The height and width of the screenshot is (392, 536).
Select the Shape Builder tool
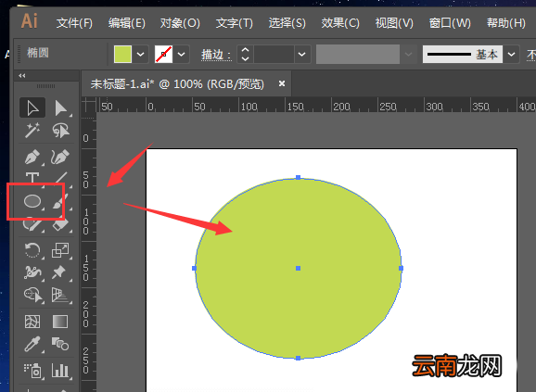point(32,295)
